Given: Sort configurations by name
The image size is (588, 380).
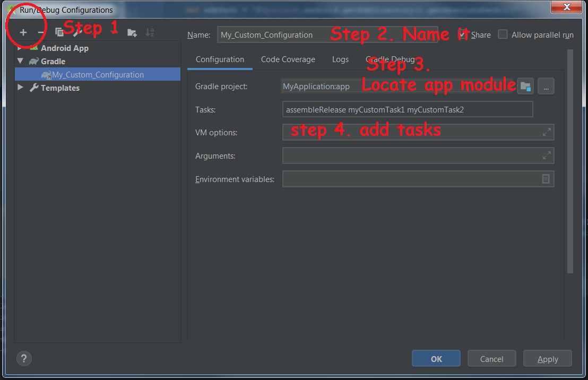Looking at the screenshot, I should pyautogui.click(x=150, y=32).
